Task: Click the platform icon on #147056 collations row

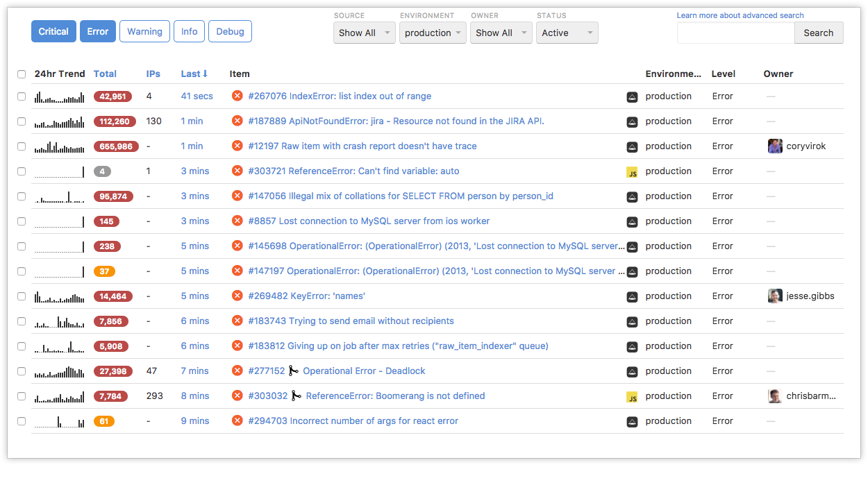Action: pos(632,197)
